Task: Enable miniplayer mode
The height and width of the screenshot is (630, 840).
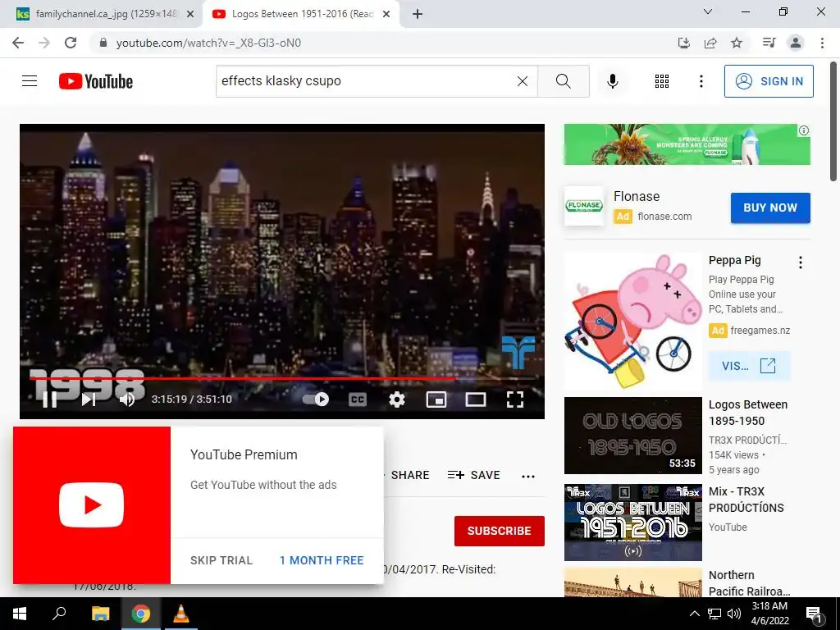Action: [436, 399]
